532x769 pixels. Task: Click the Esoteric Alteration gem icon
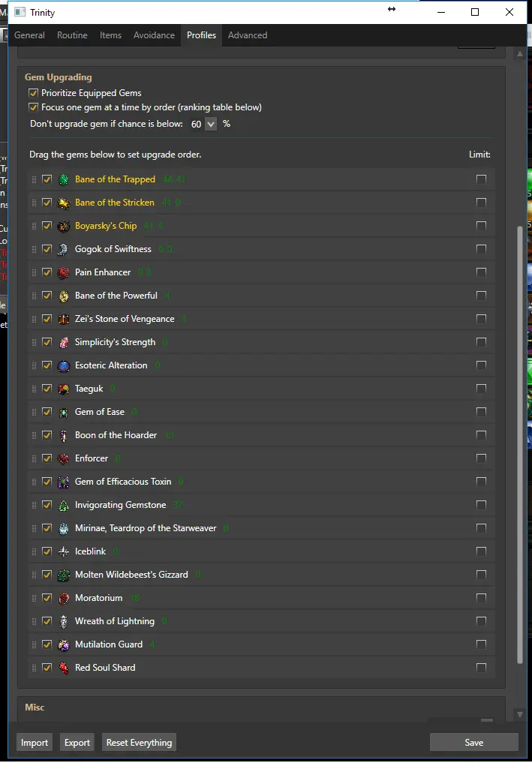[x=64, y=365]
